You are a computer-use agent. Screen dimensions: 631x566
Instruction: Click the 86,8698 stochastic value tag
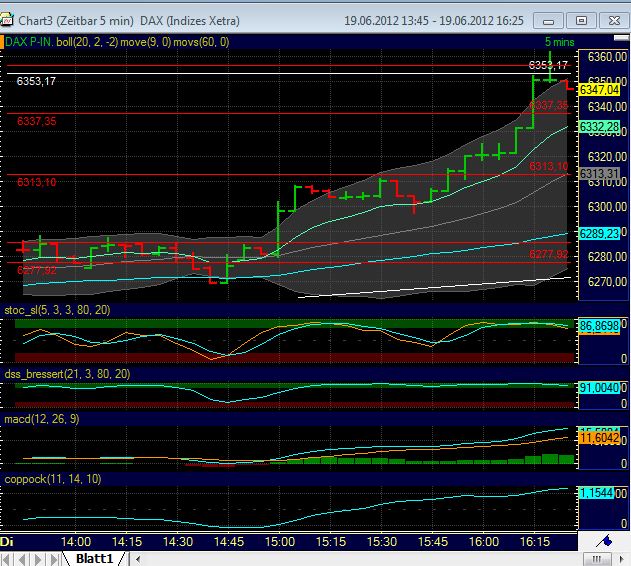point(599,326)
